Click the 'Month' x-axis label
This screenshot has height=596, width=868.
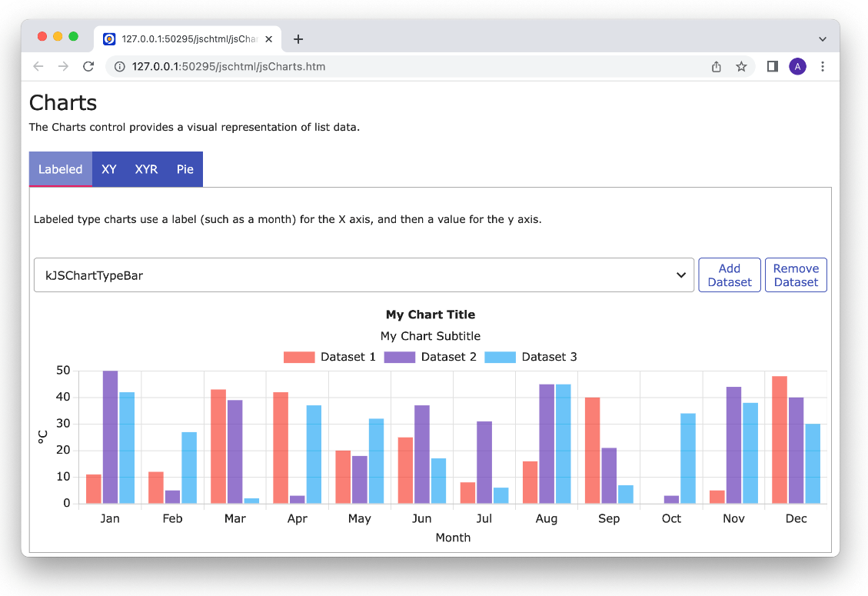(453, 538)
